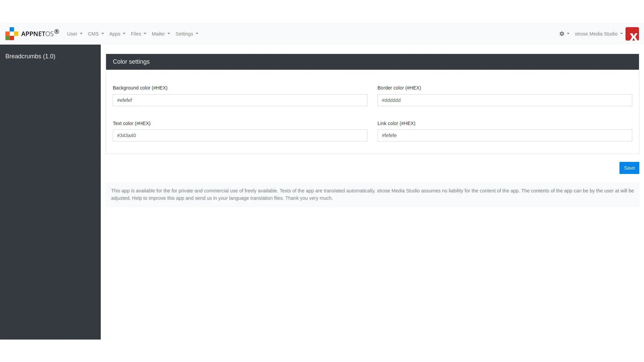Expand xtrose Media Studio dropdown

598,34
